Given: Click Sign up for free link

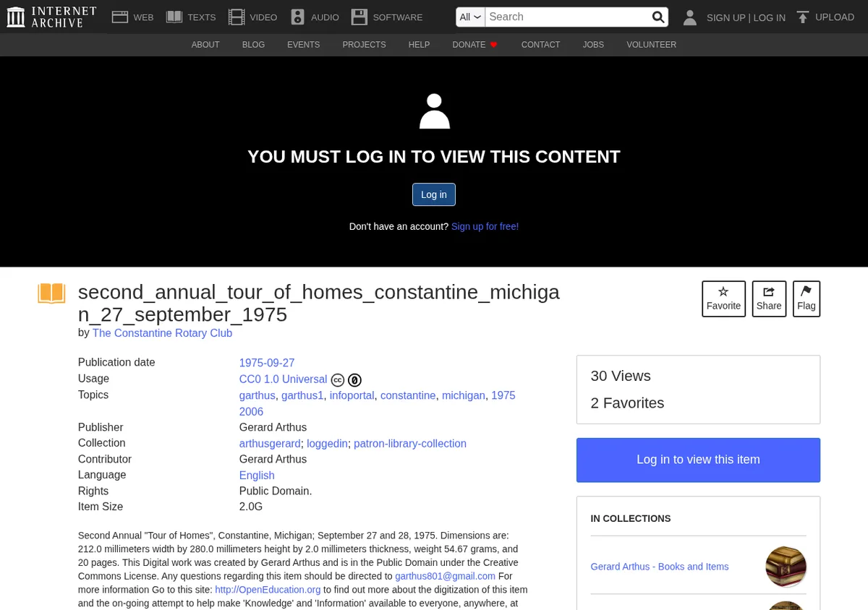Looking at the screenshot, I should click(x=485, y=226).
